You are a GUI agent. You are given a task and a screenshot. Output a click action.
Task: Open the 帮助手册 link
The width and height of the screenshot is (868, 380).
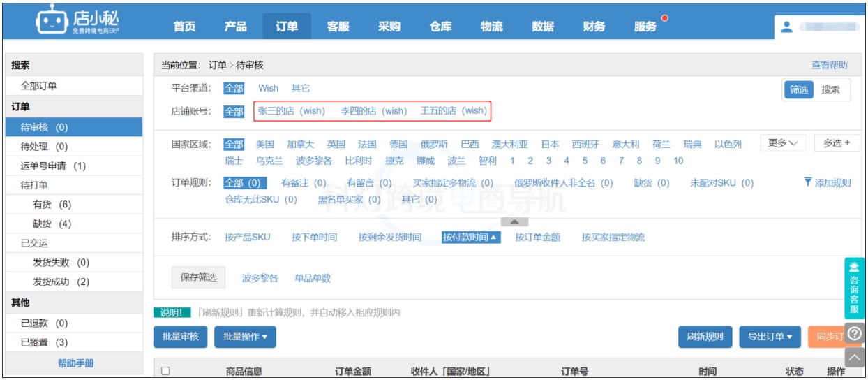(x=75, y=363)
